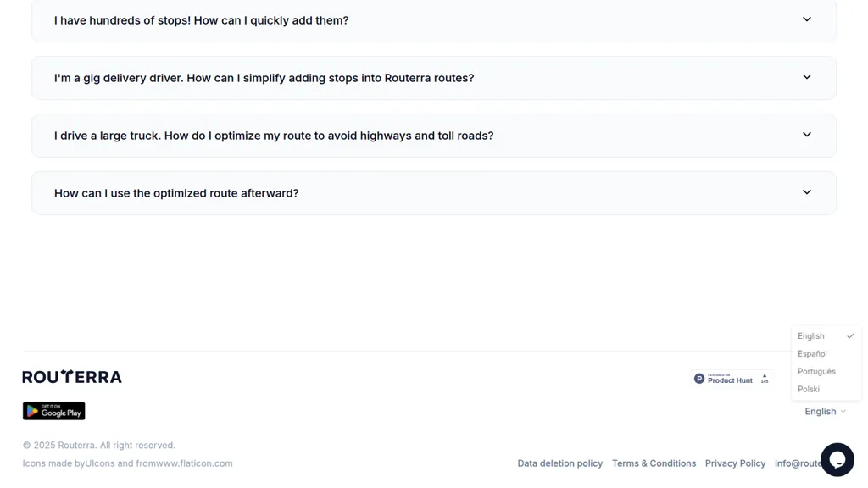The width and height of the screenshot is (868, 488).
Task: Open the chat widget bubble
Action: click(x=837, y=459)
